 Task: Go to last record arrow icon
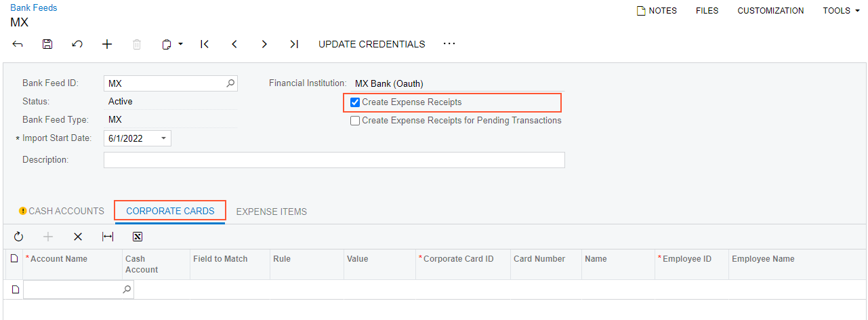294,44
